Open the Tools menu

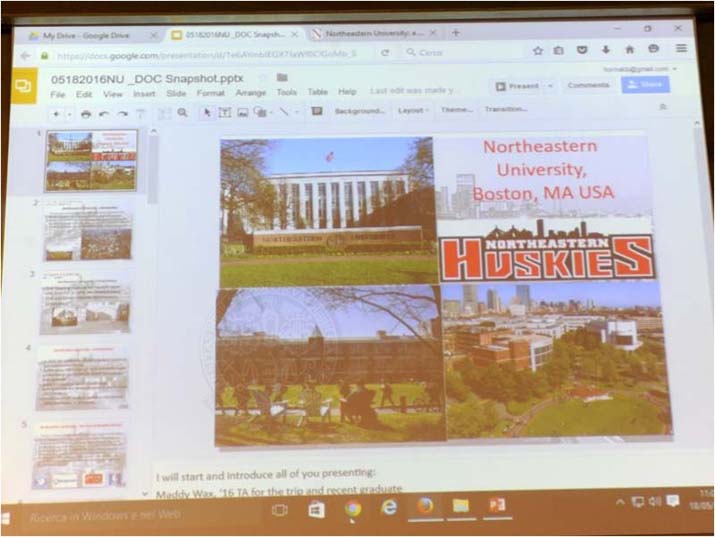tap(287, 92)
